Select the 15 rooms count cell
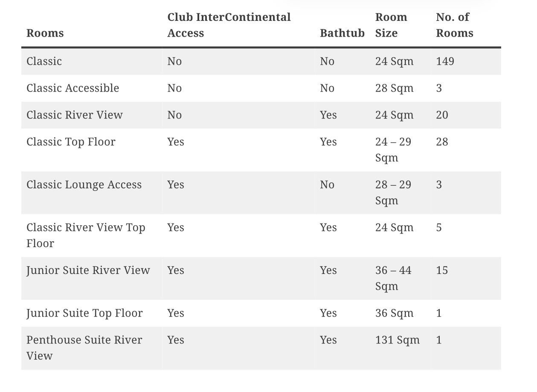Screen dimensions: 537x392 tap(442, 271)
